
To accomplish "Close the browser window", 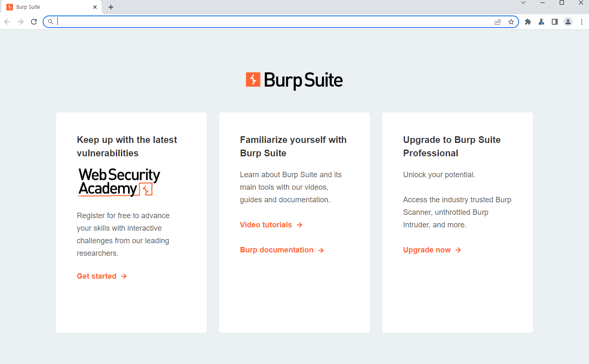I will 581,3.
